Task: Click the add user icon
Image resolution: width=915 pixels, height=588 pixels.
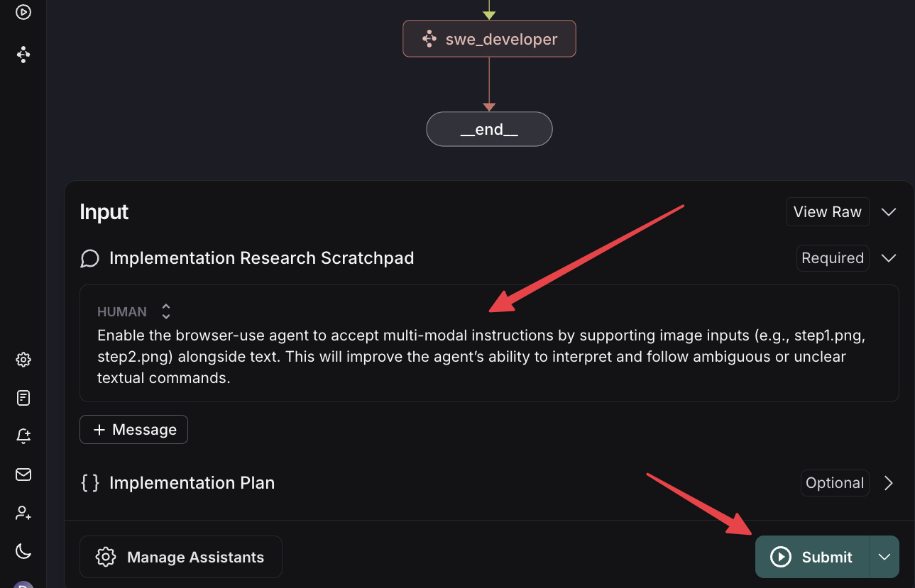Action: 23,513
